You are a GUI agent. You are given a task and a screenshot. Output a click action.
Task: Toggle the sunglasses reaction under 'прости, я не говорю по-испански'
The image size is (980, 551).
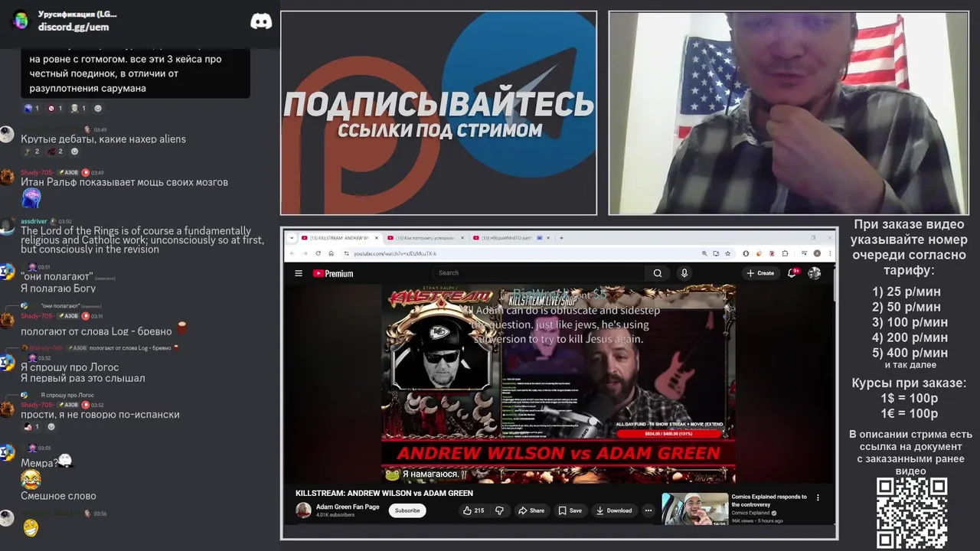[31, 427]
